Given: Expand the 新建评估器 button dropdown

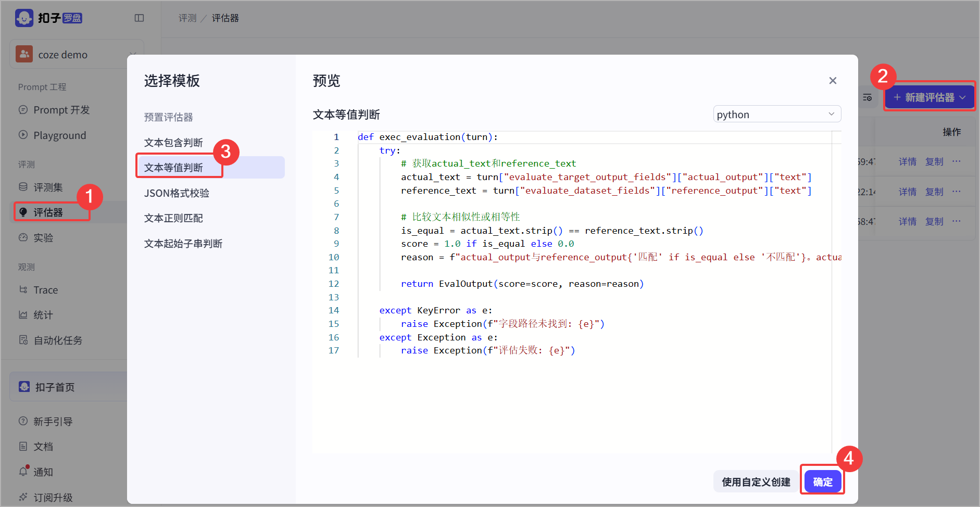Looking at the screenshot, I should pos(962,97).
